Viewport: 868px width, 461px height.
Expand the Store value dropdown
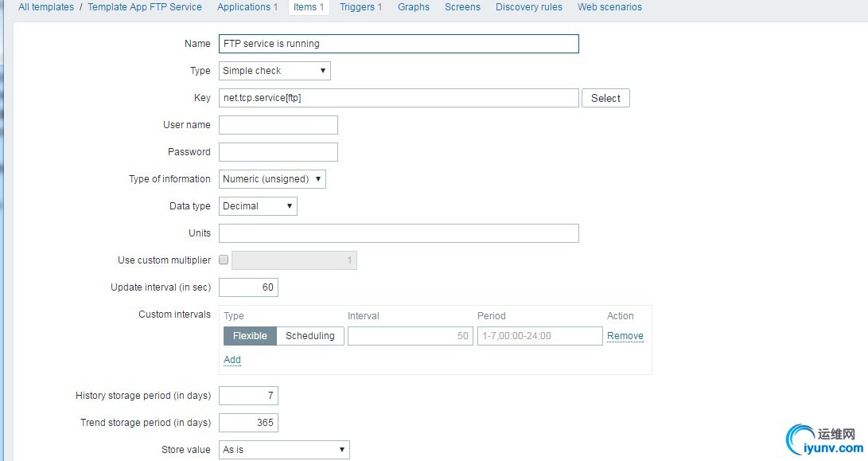tap(284, 450)
